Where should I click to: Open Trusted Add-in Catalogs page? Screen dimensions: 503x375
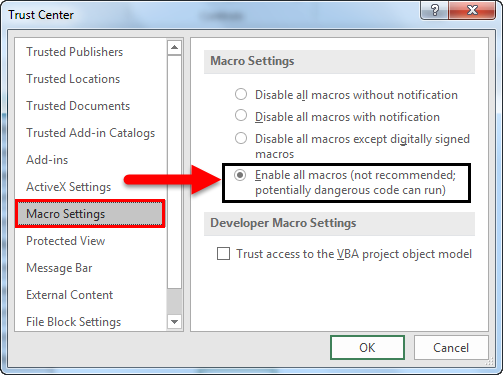[x=91, y=133]
